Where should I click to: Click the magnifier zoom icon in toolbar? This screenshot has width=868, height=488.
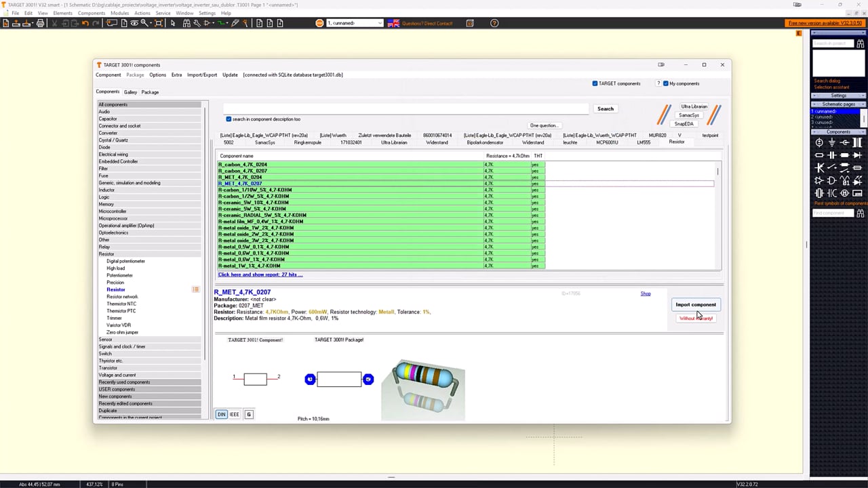point(144,23)
